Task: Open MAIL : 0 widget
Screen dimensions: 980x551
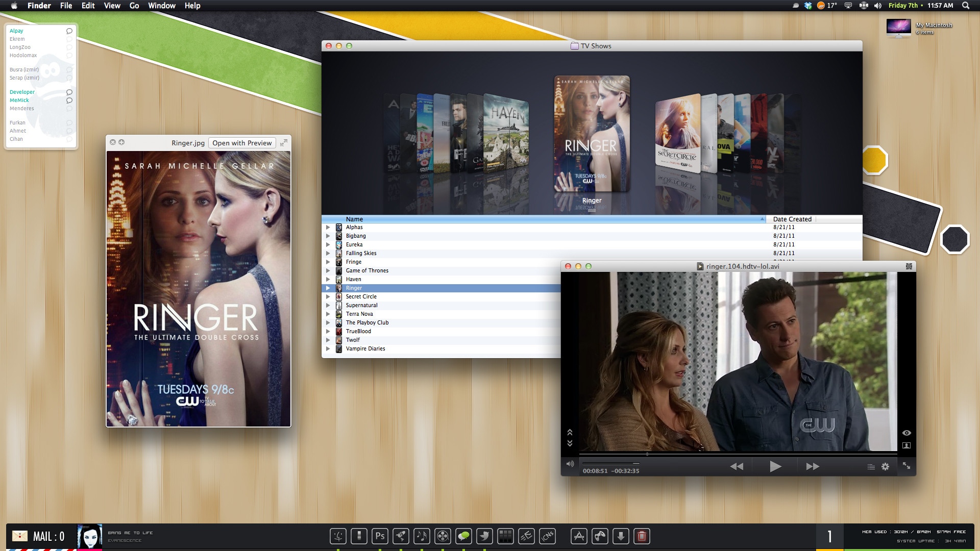Action: click(41, 537)
